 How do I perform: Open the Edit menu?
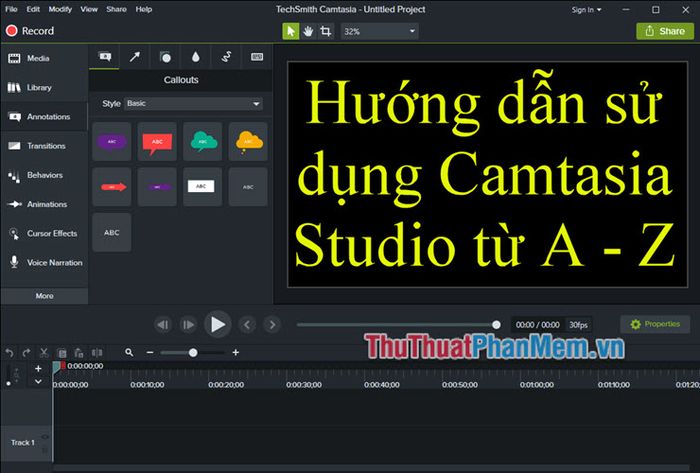(33, 9)
